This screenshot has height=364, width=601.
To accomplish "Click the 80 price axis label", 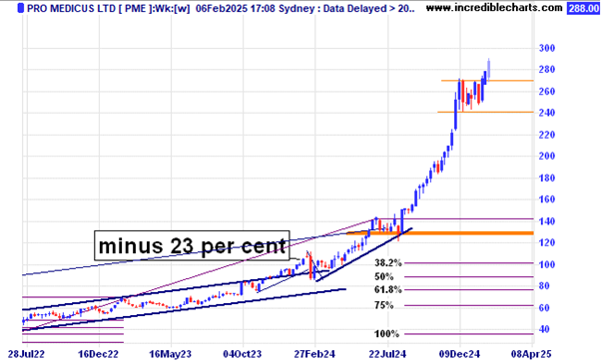I will point(544,286).
